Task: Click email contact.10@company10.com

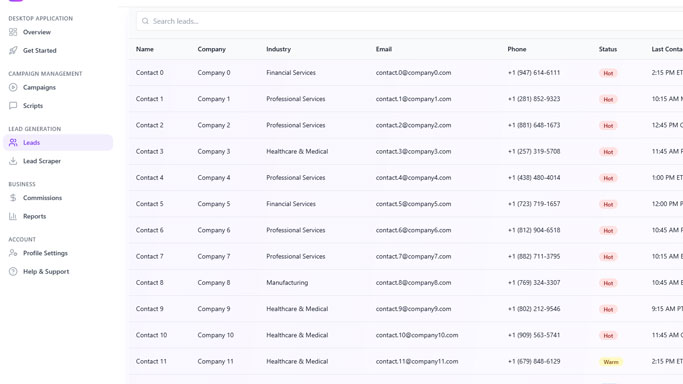Action: (x=417, y=335)
